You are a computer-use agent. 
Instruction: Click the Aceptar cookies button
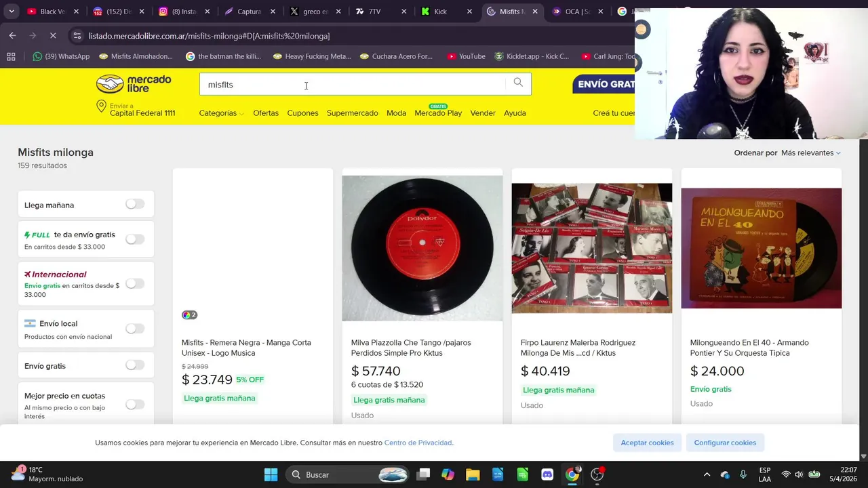tap(648, 443)
